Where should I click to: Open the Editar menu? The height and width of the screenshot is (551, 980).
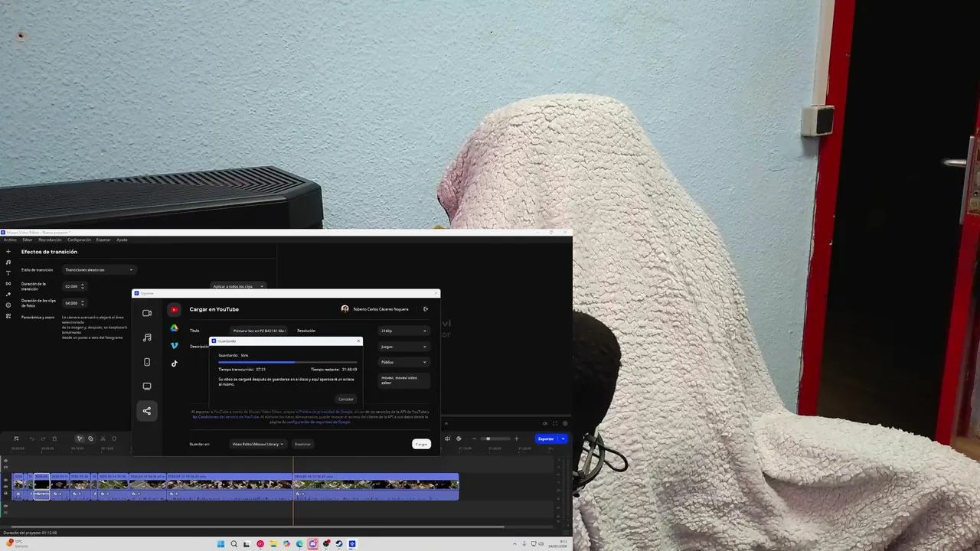[28, 240]
